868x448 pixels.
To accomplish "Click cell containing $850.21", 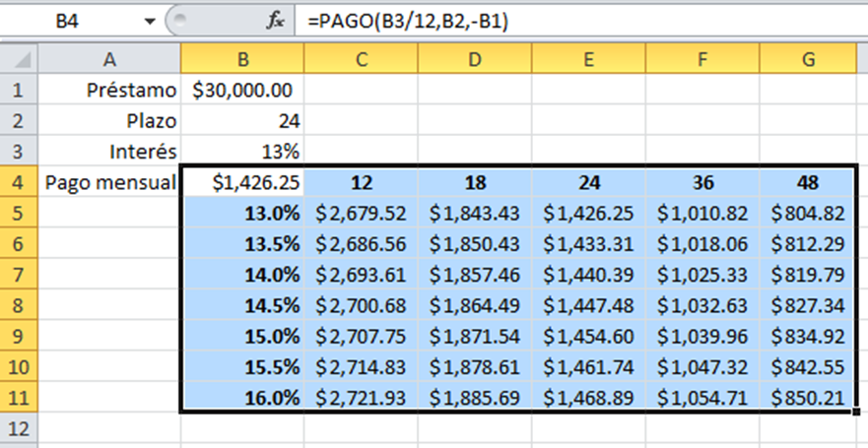I will pos(807,398).
